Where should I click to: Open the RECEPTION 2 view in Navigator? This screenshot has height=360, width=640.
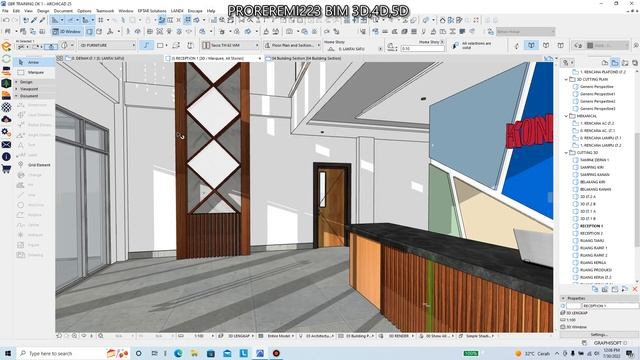(591, 233)
